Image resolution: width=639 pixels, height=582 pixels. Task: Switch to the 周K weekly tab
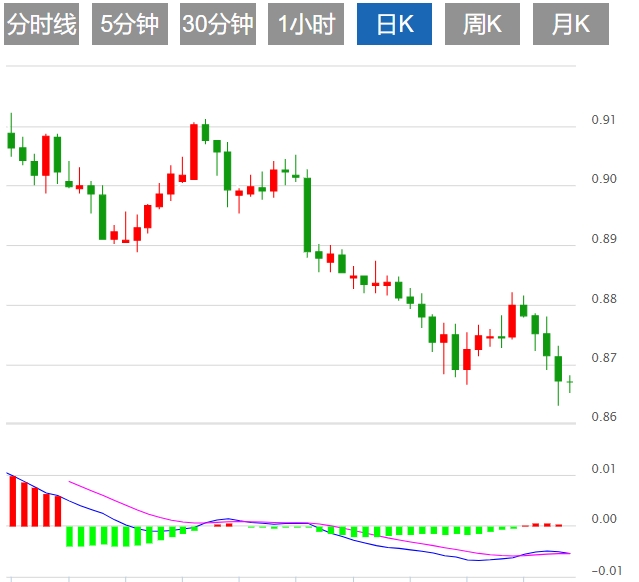tap(482, 24)
